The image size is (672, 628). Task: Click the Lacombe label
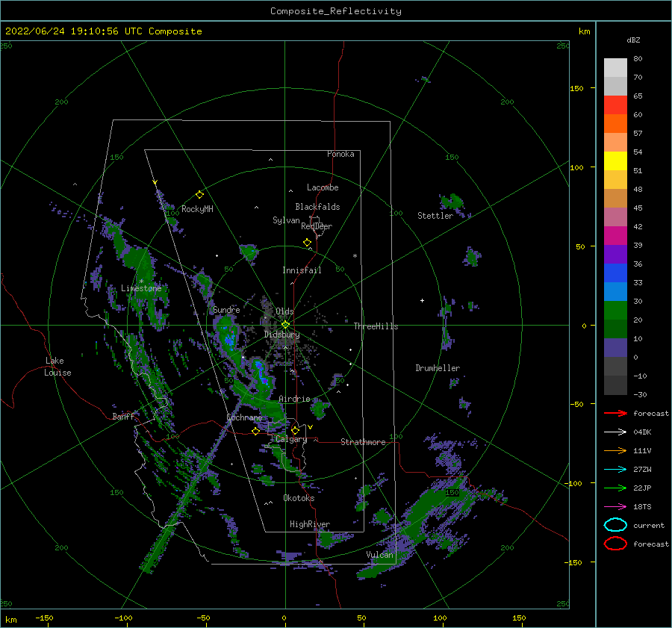[x=323, y=187]
